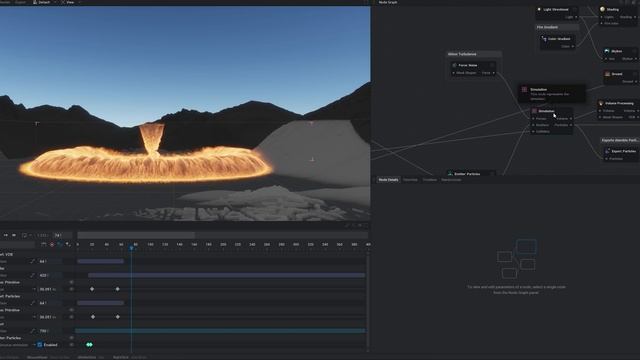Toggle the Enabled checkbox in timeline
Image resolution: width=640 pixels, height=360 pixels.
pyautogui.click(x=40, y=345)
